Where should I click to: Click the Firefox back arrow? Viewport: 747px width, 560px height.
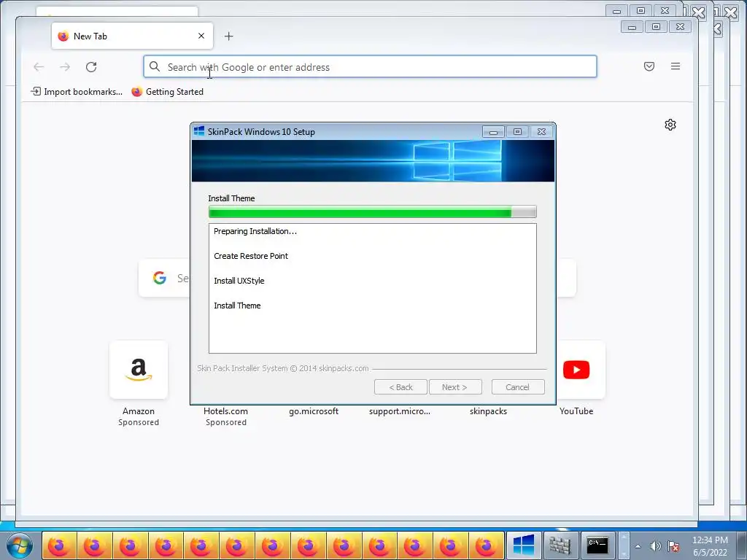pyautogui.click(x=39, y=67)
